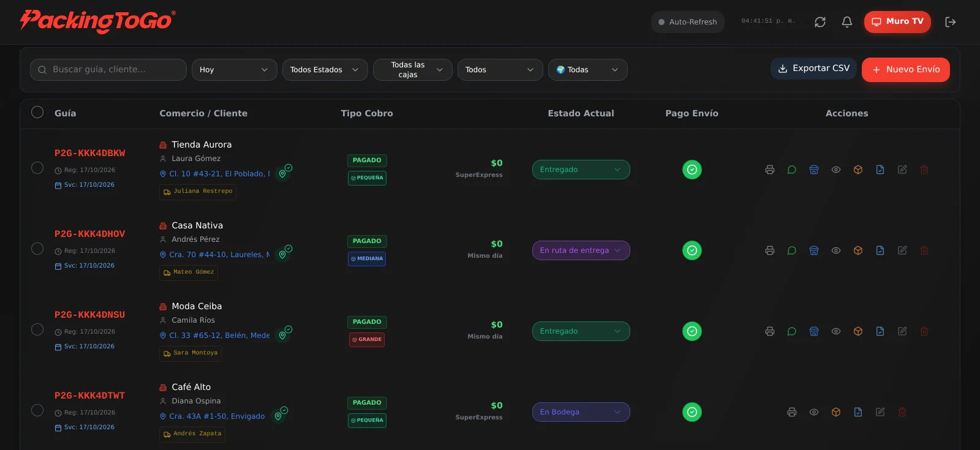The height and width of the screenshot is (450, 980).
Task: Edit the Casa Nativa shipment
Action: tap(902, 250)
